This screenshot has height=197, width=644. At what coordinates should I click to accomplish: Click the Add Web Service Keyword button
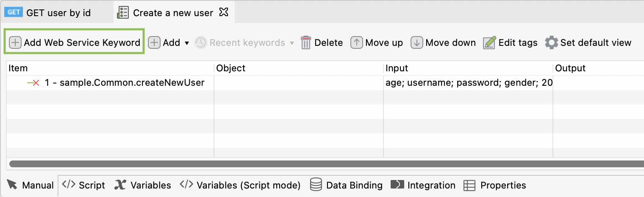75,42
